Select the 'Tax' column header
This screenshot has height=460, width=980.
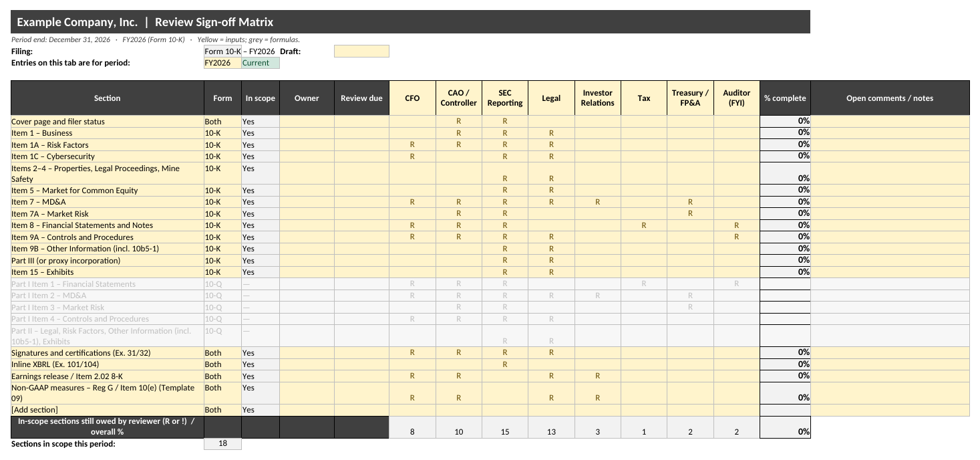click(644, 98)
